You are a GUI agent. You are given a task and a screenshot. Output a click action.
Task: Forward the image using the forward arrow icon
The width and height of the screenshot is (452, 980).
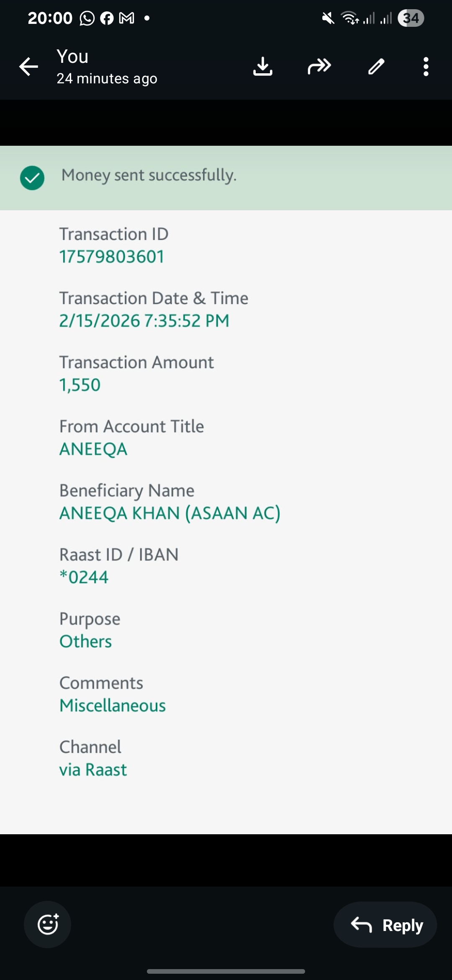coord(319,67)
